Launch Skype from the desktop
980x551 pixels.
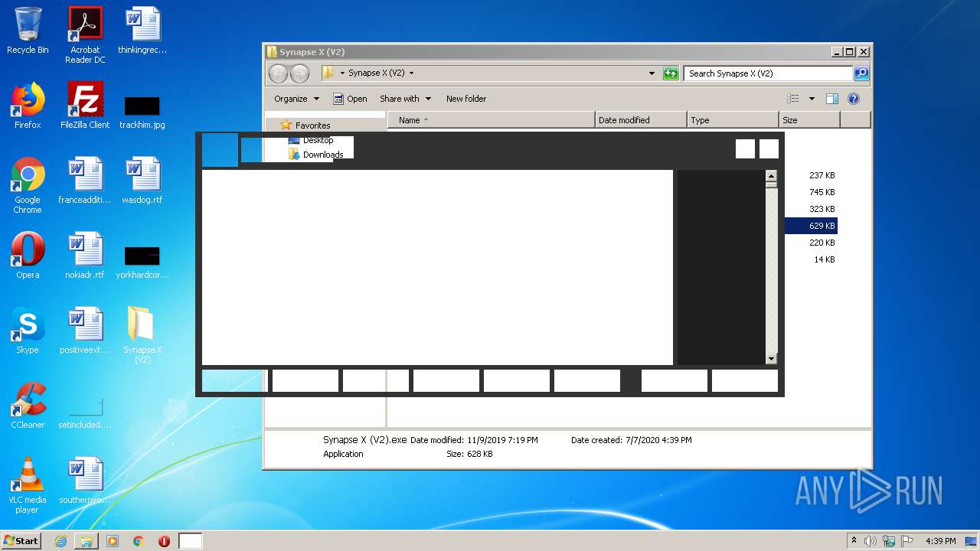[x=28, y=331]
